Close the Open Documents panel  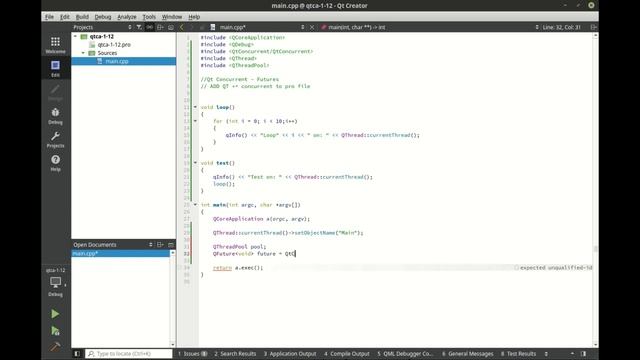click(171, 244)
